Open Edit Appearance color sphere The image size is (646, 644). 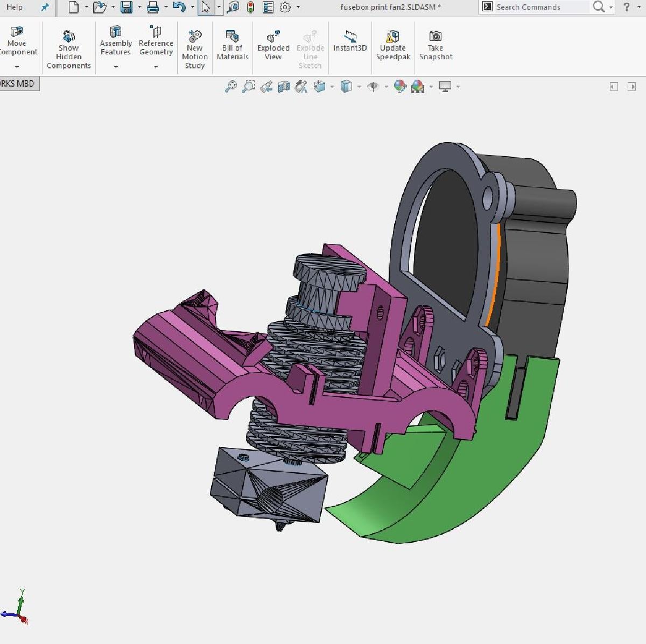click(x=399, y=87)
